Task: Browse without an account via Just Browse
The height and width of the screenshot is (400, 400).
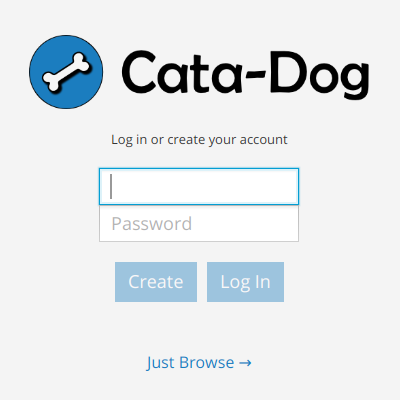Action: 199,363
